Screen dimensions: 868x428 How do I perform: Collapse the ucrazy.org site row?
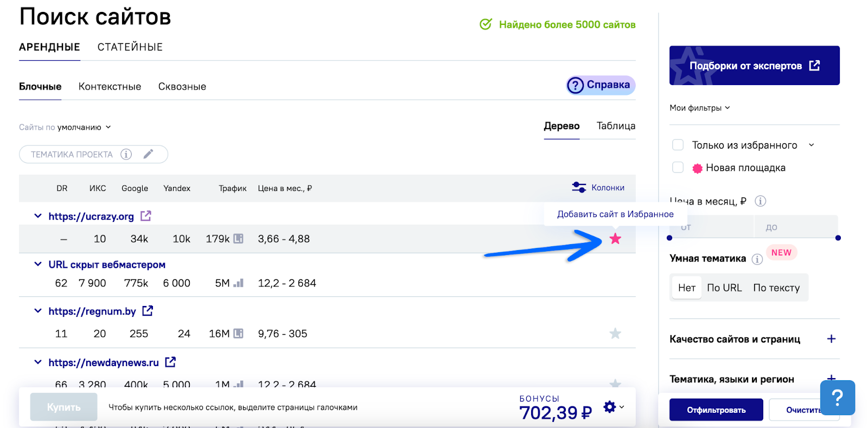tap(38, 216)
